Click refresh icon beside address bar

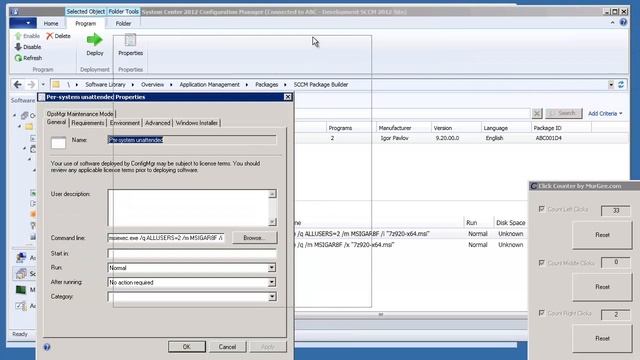click(x=621, y=84)
